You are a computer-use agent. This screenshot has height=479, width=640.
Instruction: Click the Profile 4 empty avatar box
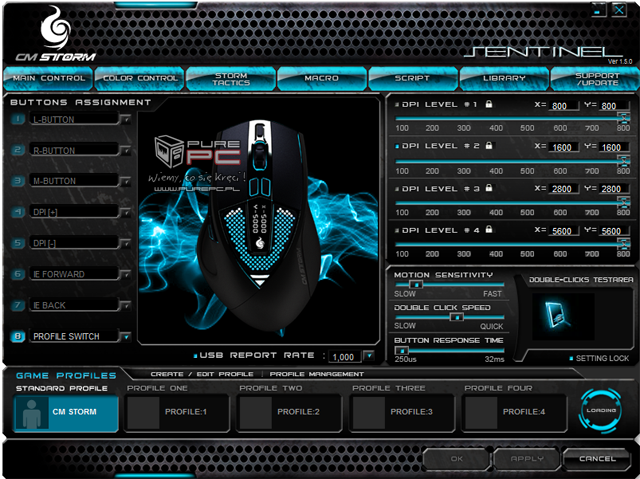click(x=482, y=413)
